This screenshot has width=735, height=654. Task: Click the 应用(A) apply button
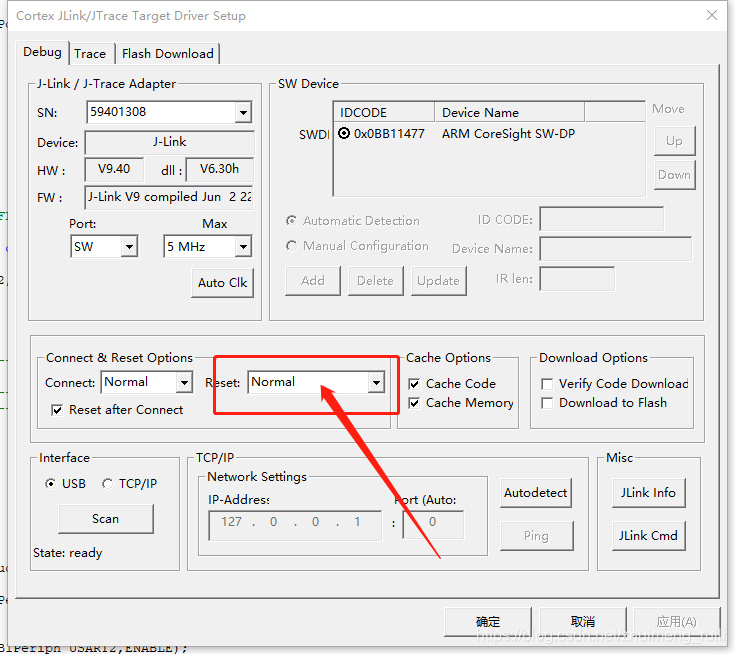click(x=676, y=622)
